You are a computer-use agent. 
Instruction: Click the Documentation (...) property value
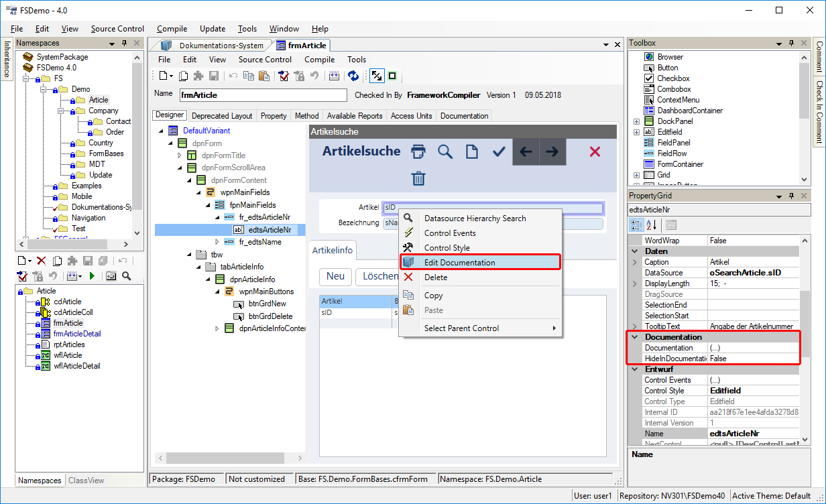(x=753, y=348)
